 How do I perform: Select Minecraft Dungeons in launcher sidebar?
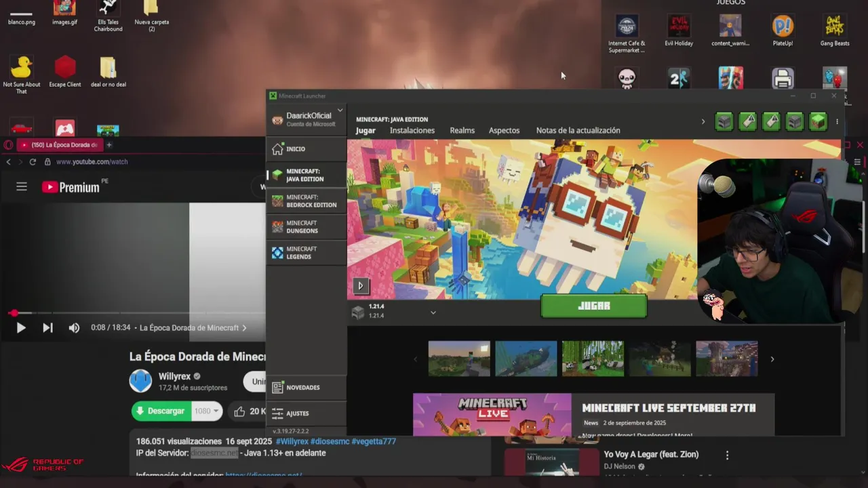pos(306,227)
